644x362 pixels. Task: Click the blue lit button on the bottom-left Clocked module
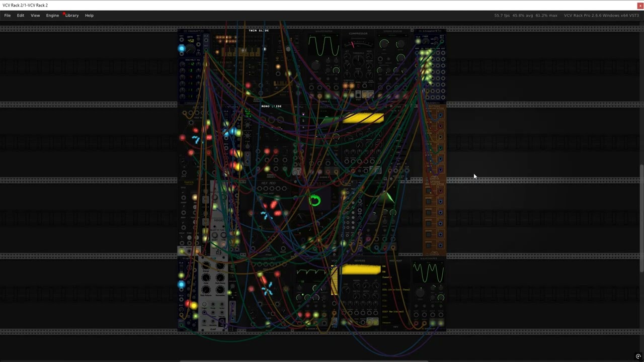point(181,285)
